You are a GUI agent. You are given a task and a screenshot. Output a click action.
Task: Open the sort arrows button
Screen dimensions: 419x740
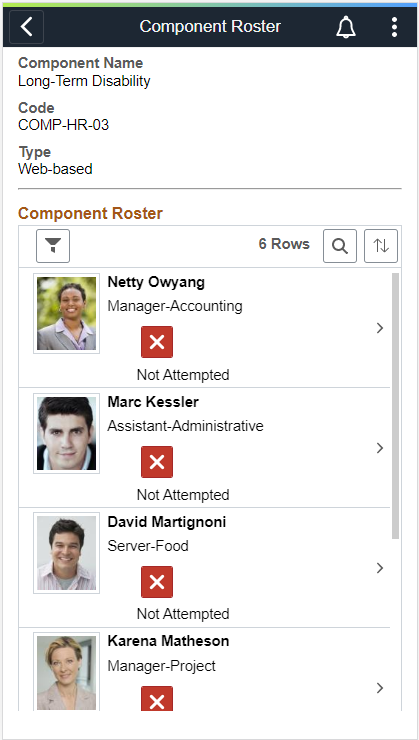point(381,246)
